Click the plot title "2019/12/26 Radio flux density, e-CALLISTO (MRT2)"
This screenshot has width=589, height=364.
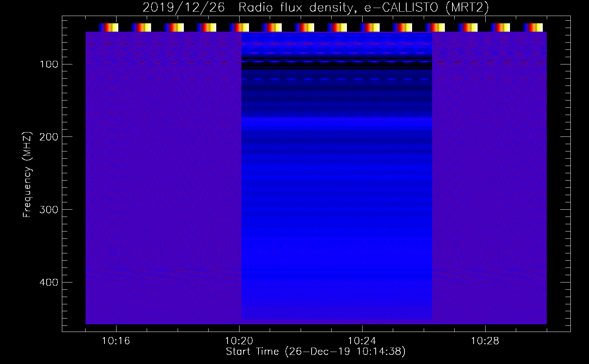[316, 8]
